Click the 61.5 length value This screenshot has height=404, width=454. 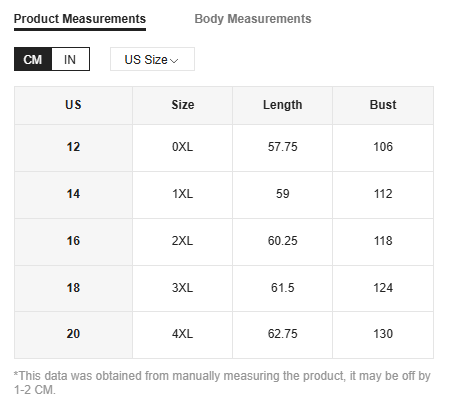coord(283,288)
